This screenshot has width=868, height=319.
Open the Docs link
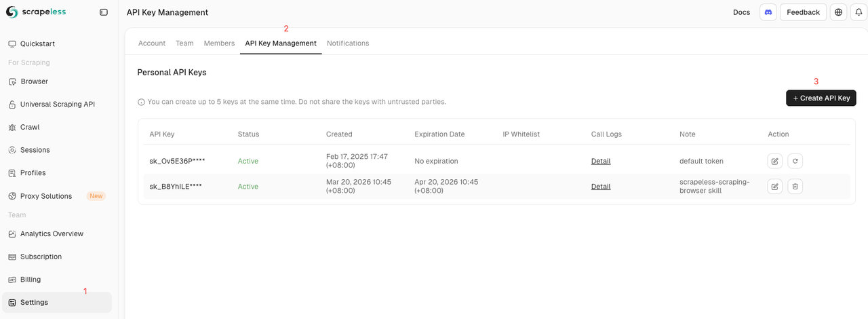741,12
